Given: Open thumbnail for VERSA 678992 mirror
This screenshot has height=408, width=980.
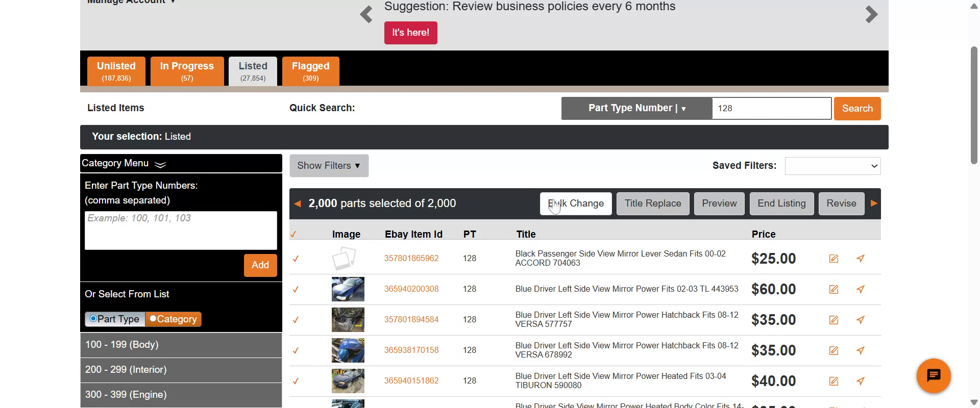Looking at the screenshot, I should tap(348, 350).
